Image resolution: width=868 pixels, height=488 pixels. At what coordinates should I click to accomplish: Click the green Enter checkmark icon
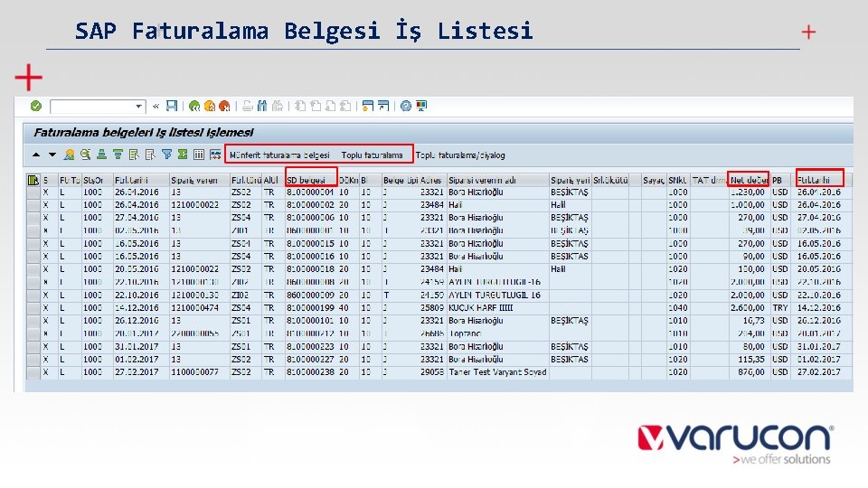point(36,106)
